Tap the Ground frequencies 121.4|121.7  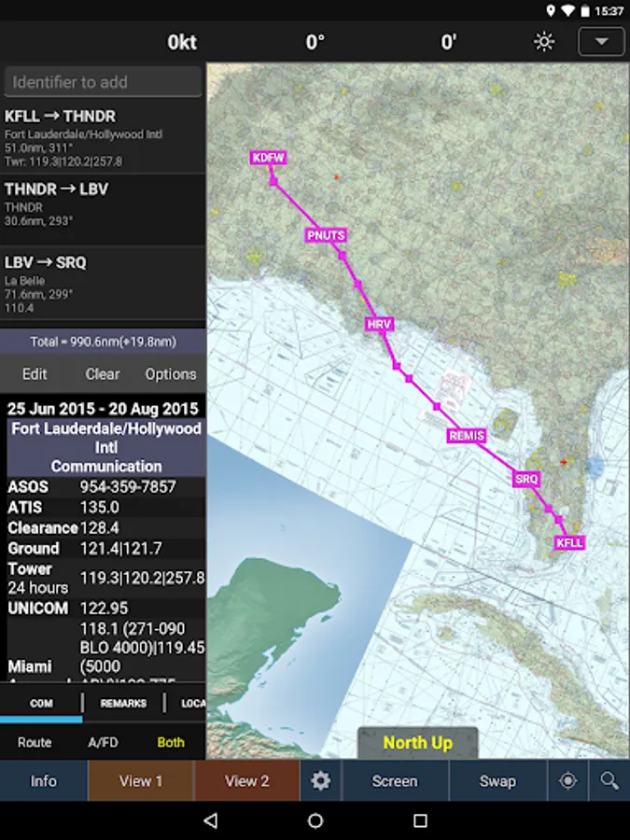[121, 548]
